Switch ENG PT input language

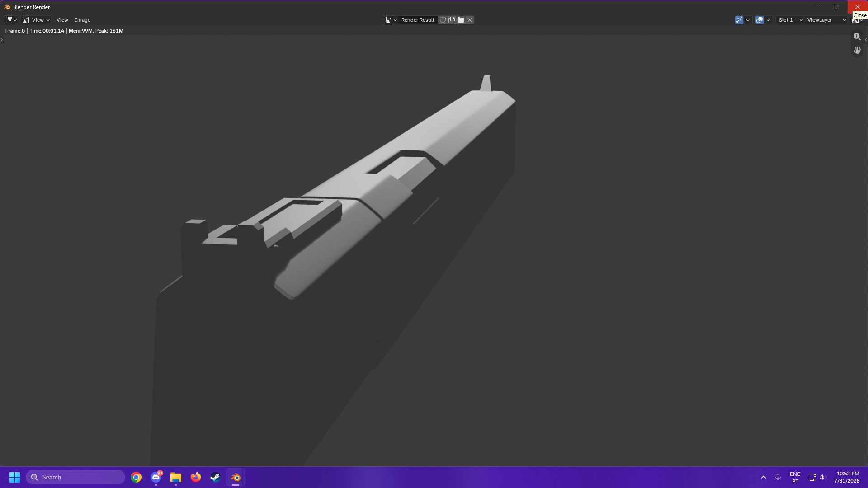point(795,477)
